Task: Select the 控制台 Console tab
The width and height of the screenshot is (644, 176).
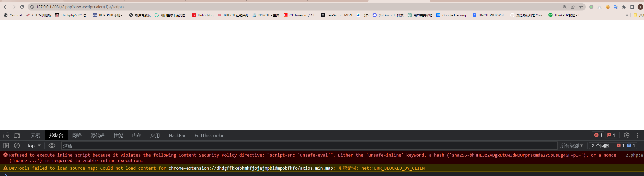Action: [x=56, y=135]
